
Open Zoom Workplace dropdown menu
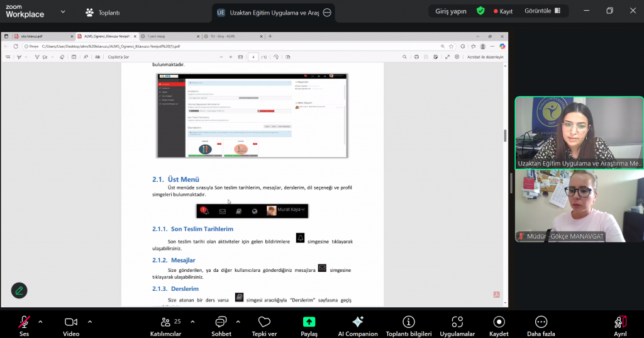[x=62, y=12]
